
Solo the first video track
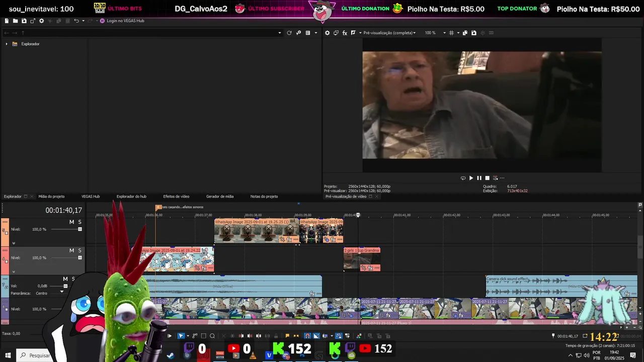(79, 222)
